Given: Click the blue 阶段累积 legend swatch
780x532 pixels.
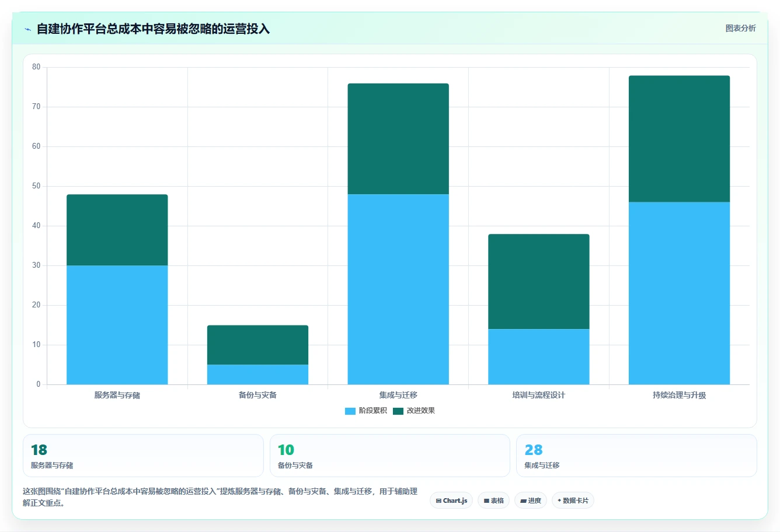Looking at the screenshot, I should point(350,411).
